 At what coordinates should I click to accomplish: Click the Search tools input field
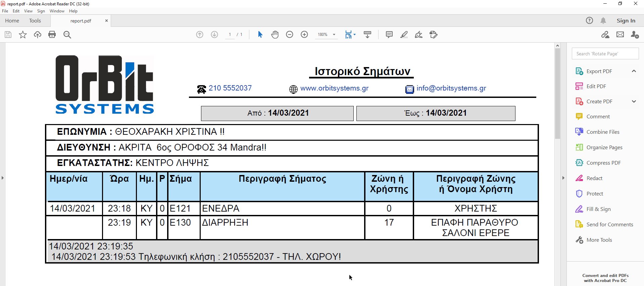click(x=605, y=54)
